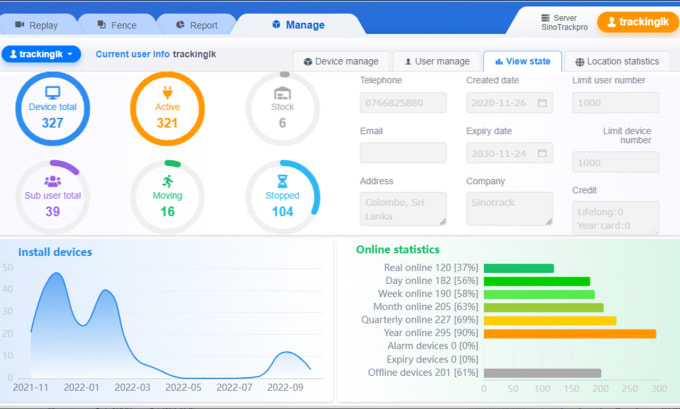Open Device manage sub-tab
This screenshot has width=680, height=409.
pos(341,62)
